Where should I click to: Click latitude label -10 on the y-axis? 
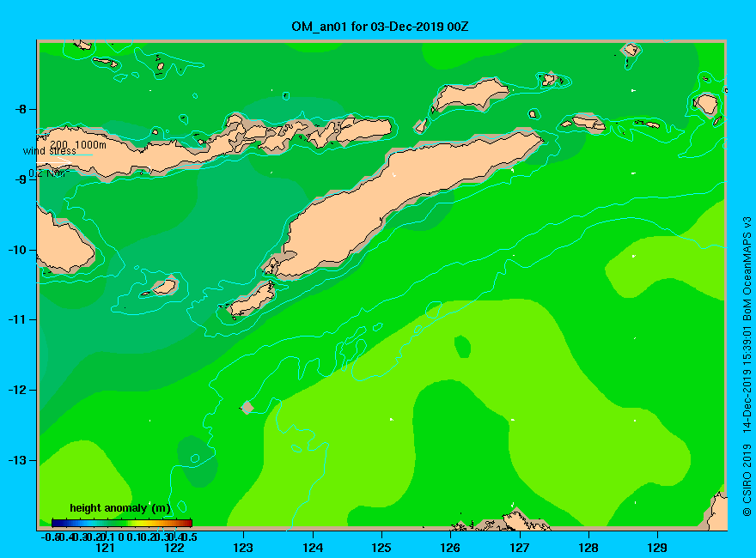tap(17, 250)
